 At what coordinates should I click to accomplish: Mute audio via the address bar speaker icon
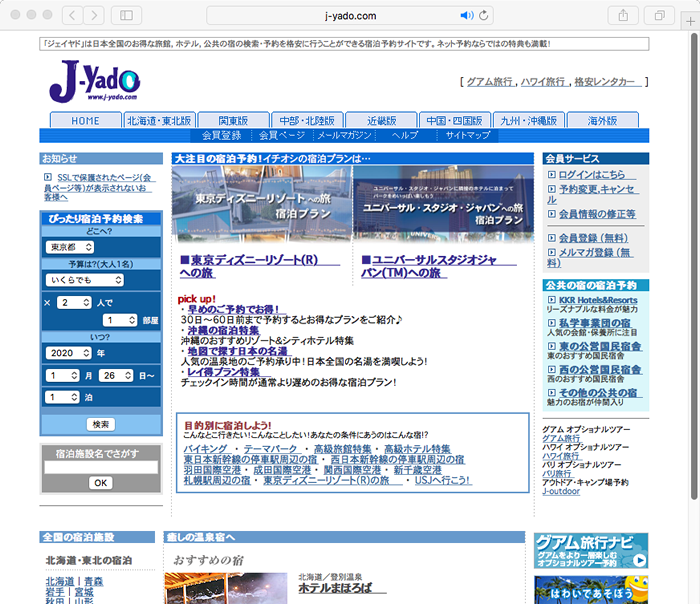click(467, 16)
